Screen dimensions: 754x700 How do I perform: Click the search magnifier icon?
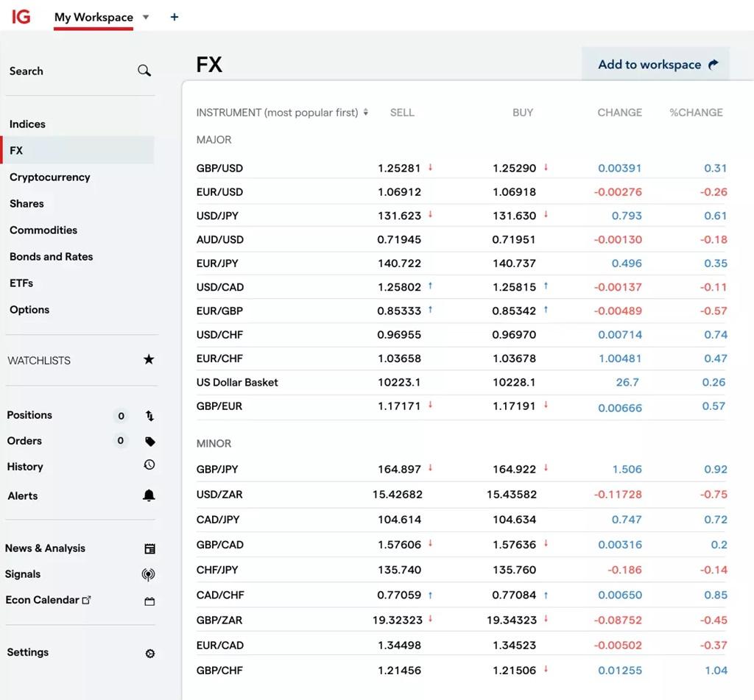point(144,71)
